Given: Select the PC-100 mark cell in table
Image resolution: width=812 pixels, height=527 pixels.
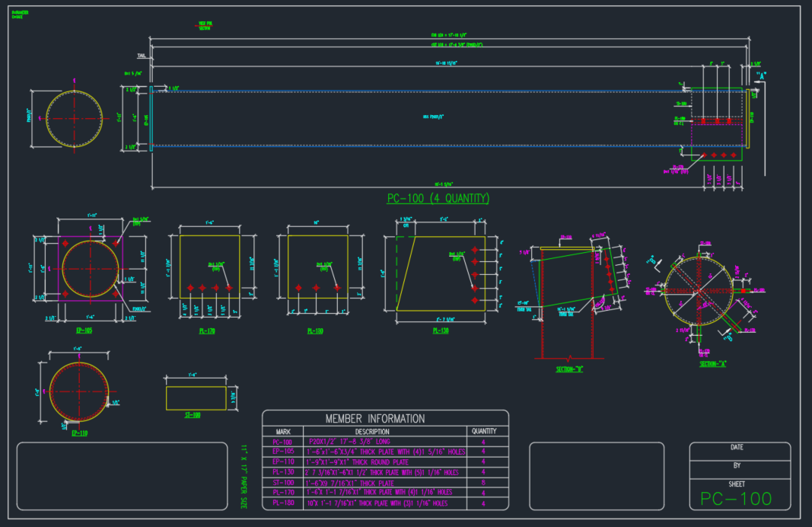Looking at the screenshot, I should click(x=282, y=441).
